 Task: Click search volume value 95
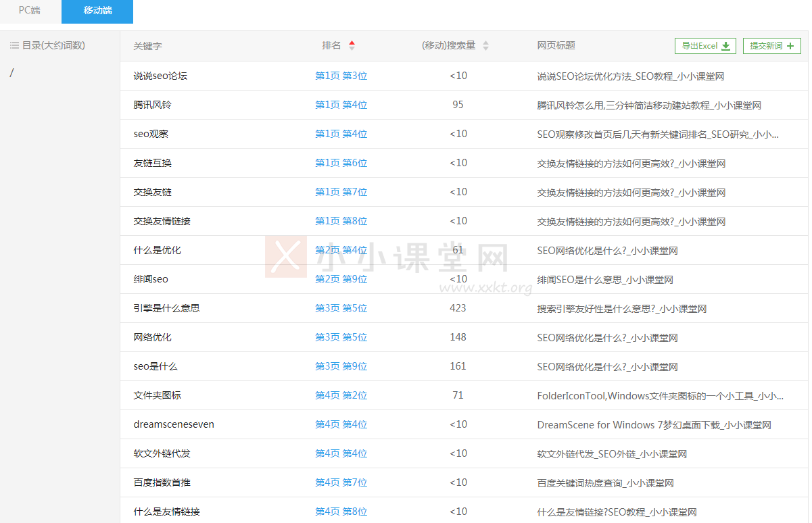pos(458,105)
